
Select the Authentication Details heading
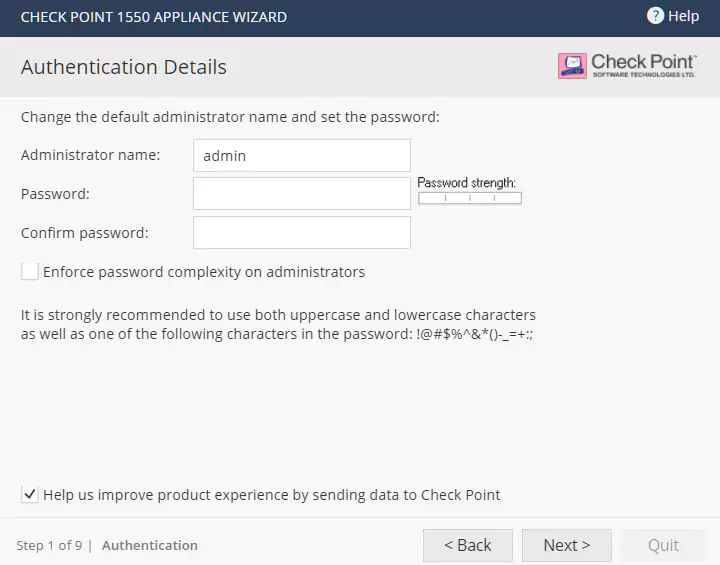point(123,67)
